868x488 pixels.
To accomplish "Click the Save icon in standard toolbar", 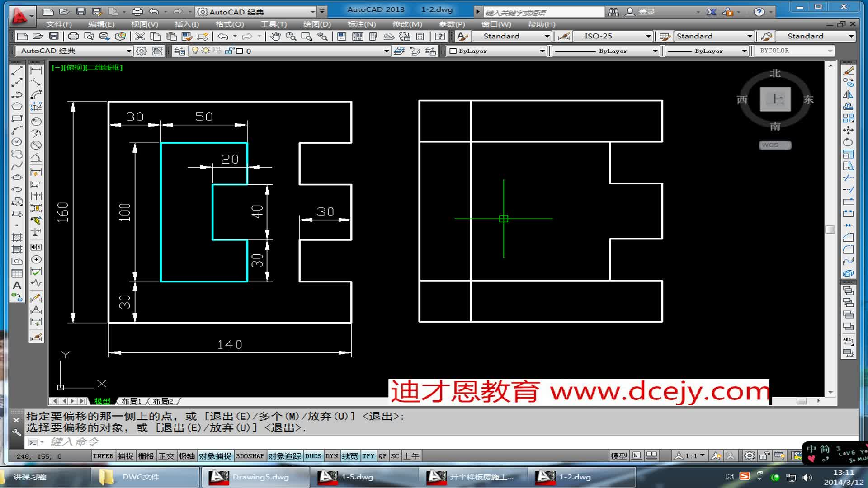I will [x=54, y=36].
